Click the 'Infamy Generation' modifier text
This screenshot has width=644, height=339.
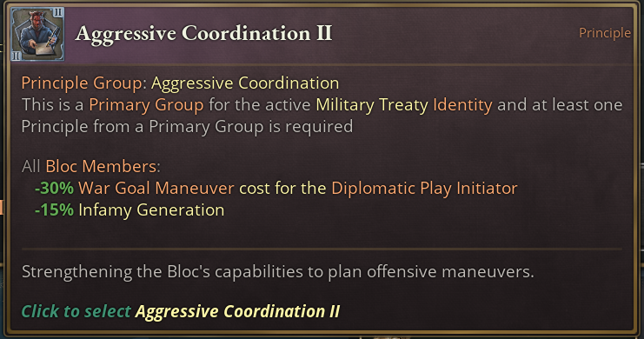(x=151, y=210)
